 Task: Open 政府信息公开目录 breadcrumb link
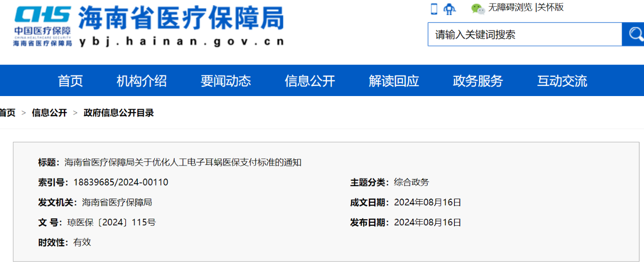coord(119,113)
